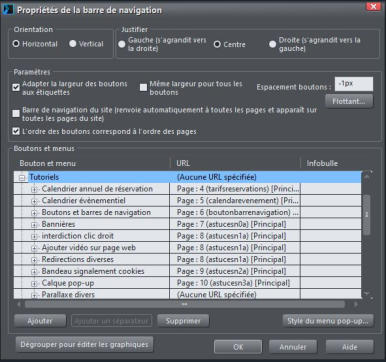Screen dimensions: 386x362
Task: Open Style du menu pop-up... dialog
Action: (x=328, y=321)
